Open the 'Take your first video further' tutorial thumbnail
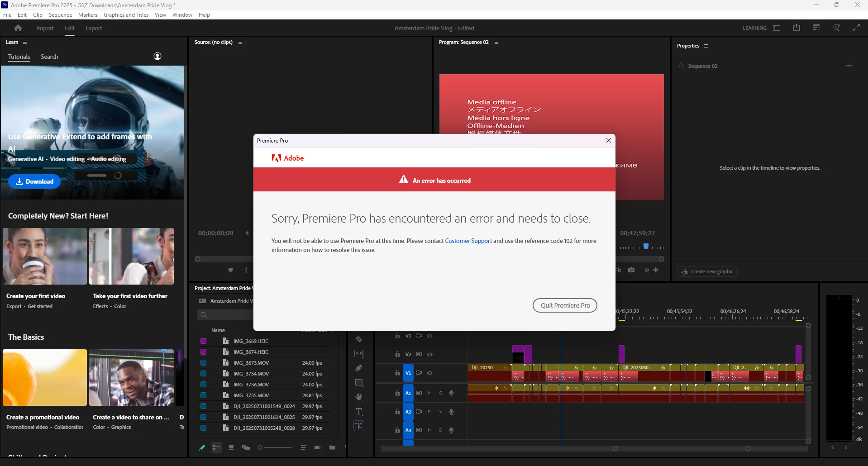Image resolution: width=868 pixels, height=466 pixels. (131, 256)
